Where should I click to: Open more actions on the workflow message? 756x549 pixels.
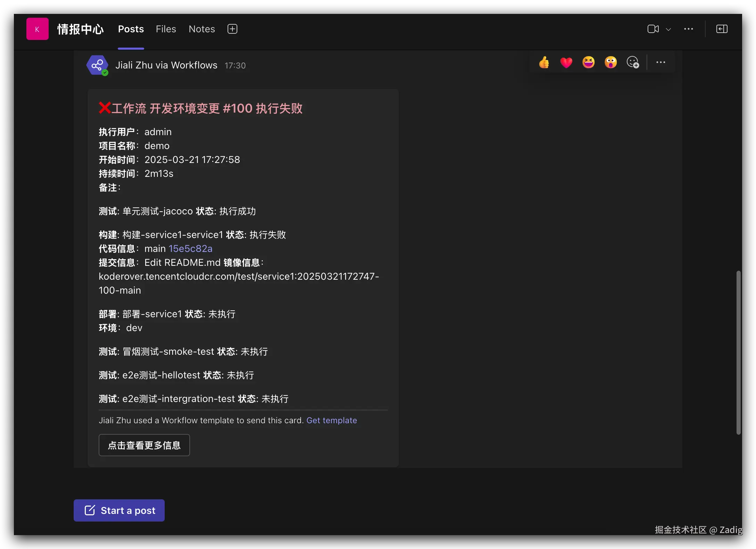660,62
